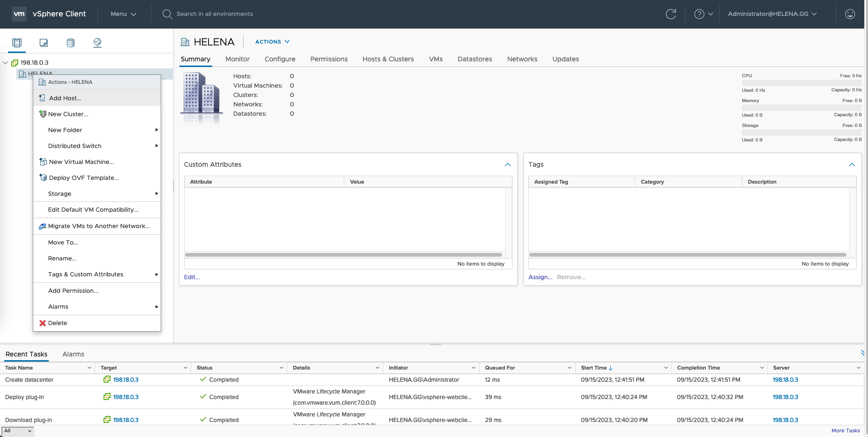This screenshot has width=868, height=437.
Task: Click the refresh icon in top bar
Action: [x=671, y=14]
